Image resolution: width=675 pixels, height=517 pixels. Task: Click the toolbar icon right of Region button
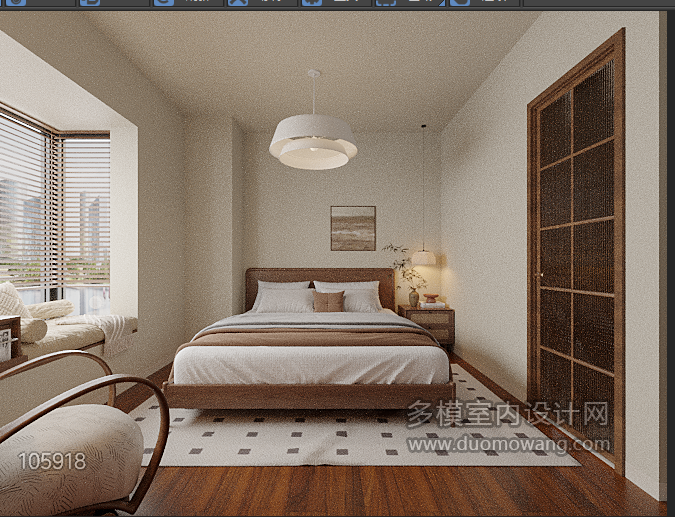pos(460,2)
